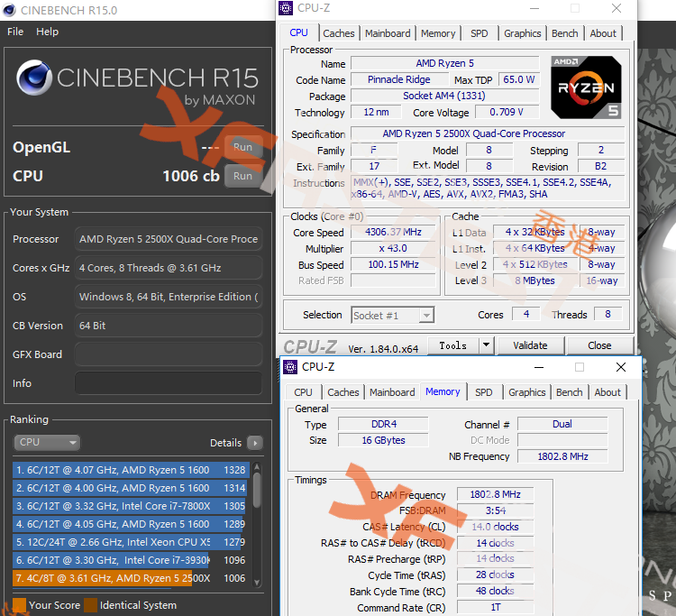Minimize the bottom CPU-Z window
Viewport: 676px width, 616px height.
(539, 367)
